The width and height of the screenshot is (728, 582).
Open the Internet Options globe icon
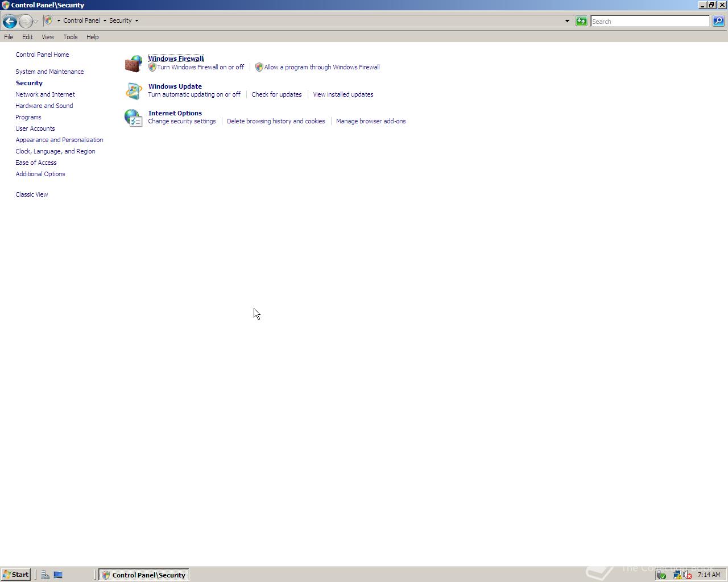(134, 118)
